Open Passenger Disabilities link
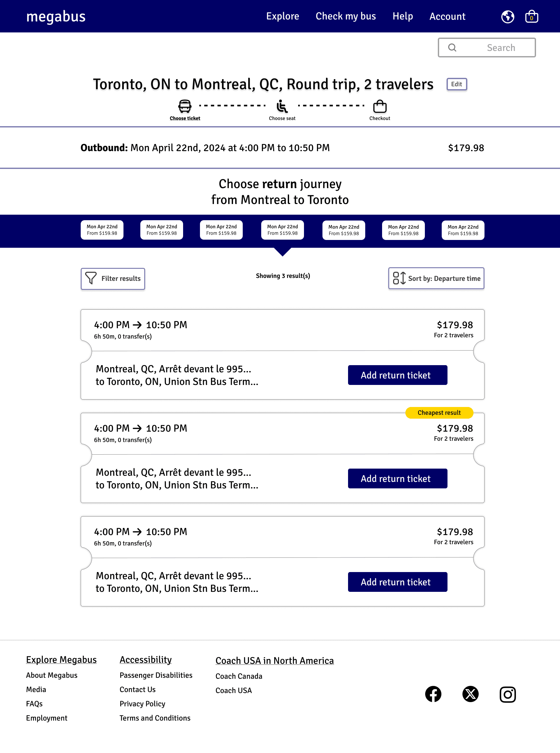Screen dimensions: 560x753 (x=156, y=675)
